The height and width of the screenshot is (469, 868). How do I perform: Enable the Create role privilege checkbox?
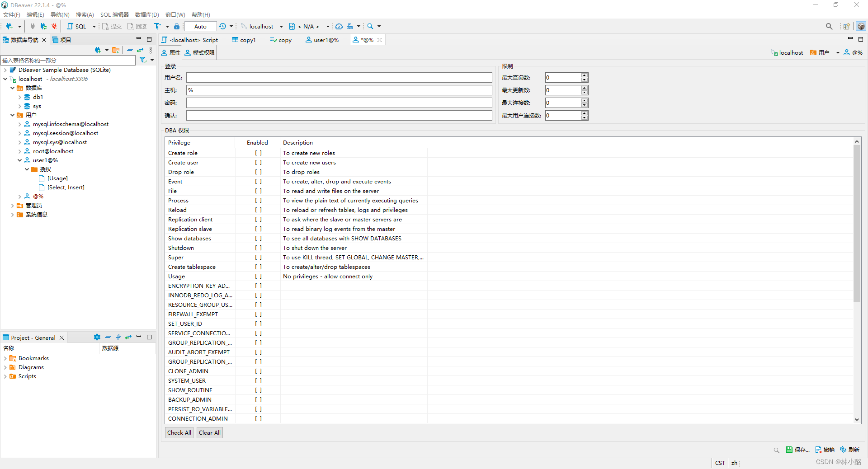(x=258, y=153)
